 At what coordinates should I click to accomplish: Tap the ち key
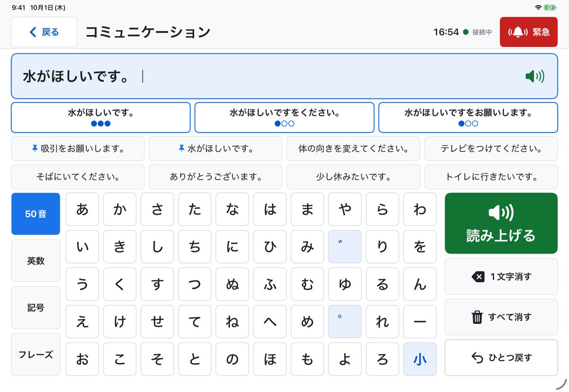click(194, 247)
